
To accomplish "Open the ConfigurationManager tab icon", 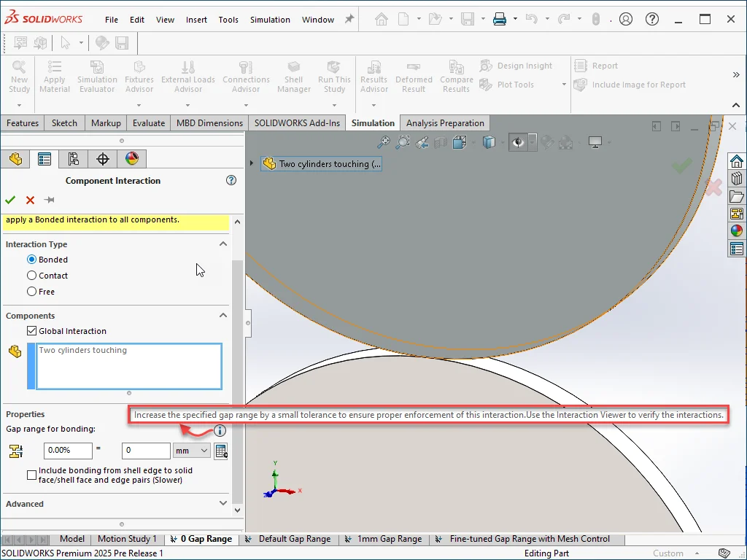I will coord(73,158).
